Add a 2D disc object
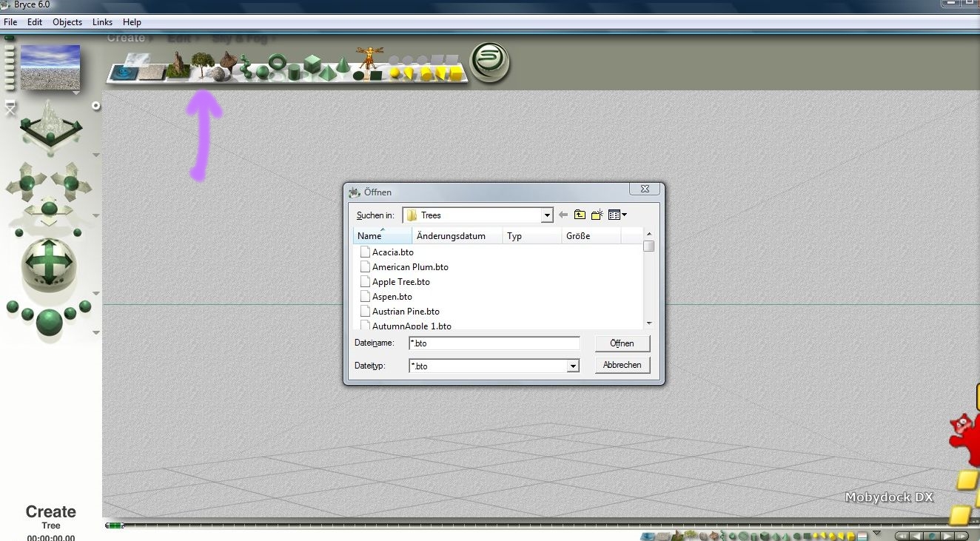The height and width of the screenshot is (541, 980). point(359,75)
